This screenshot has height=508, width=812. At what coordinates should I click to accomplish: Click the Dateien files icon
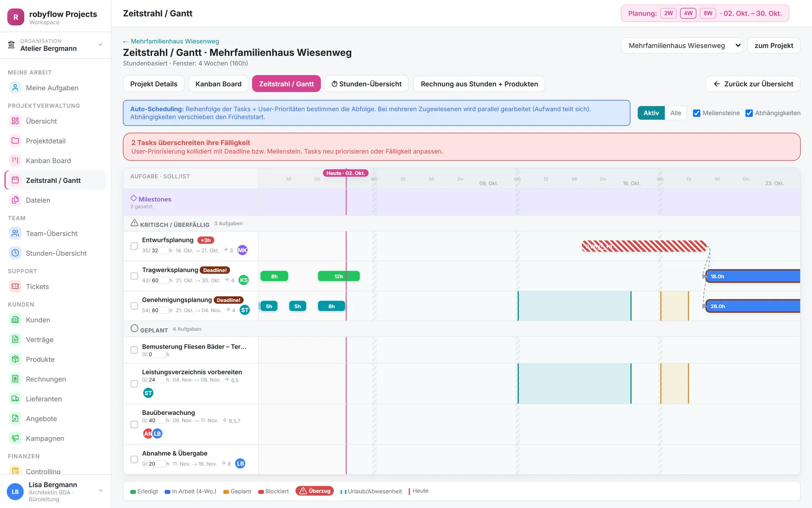pos(15,200)
